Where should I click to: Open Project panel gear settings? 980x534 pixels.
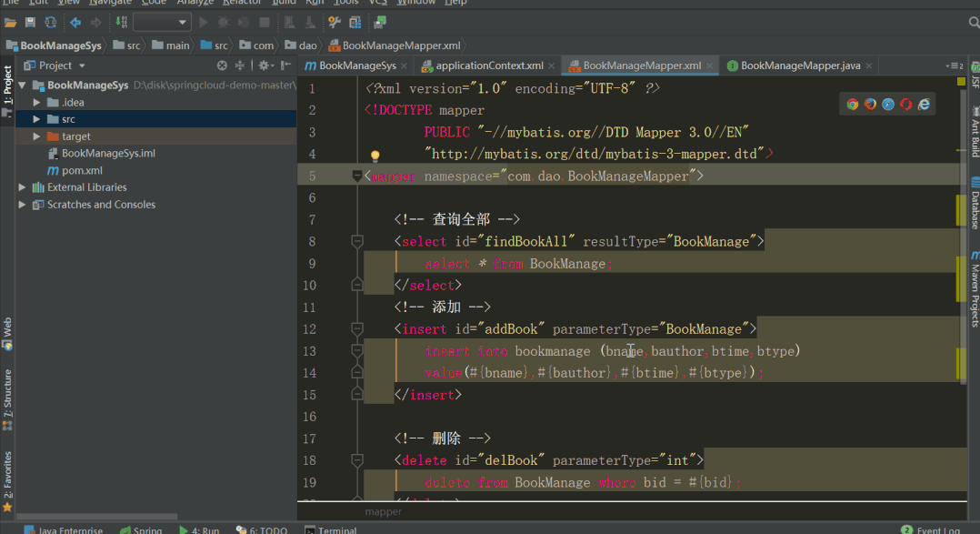(265, 65)
